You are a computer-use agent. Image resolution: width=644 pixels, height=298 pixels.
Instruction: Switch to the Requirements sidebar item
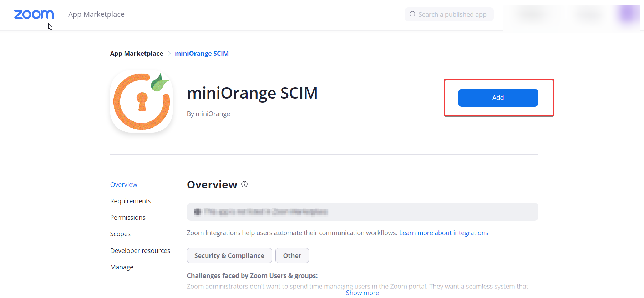(130, 201)
